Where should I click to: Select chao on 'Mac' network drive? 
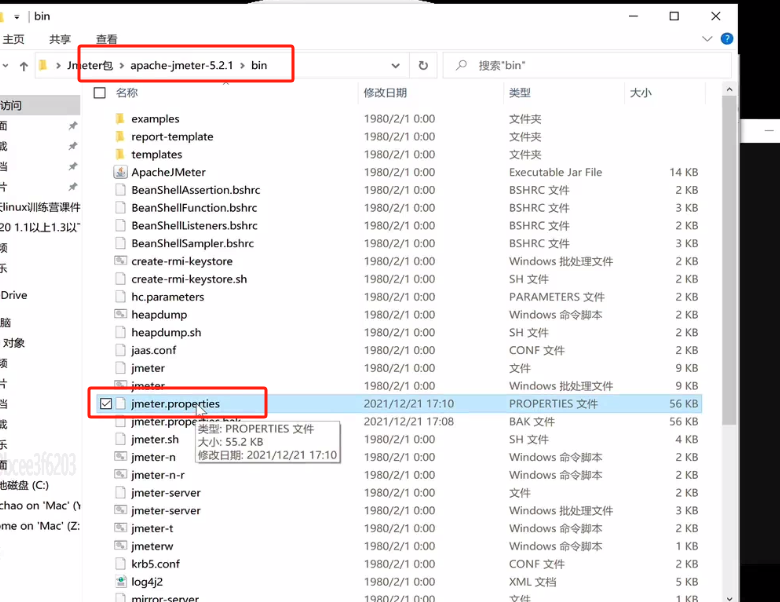40,505
